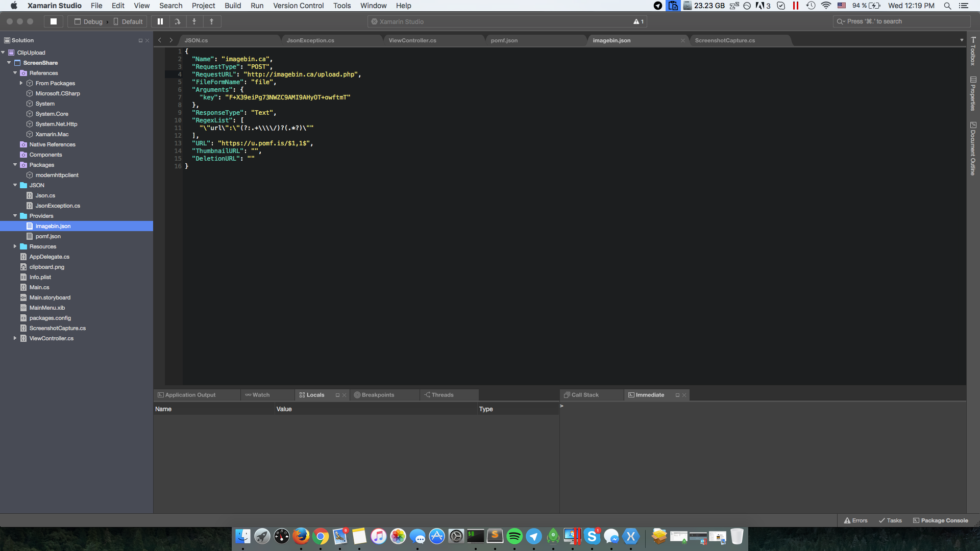Image resolution: width=980 pixels, height=551 pixels.
Task: Open the Version Control menu
Action: (x=298, y=6)
